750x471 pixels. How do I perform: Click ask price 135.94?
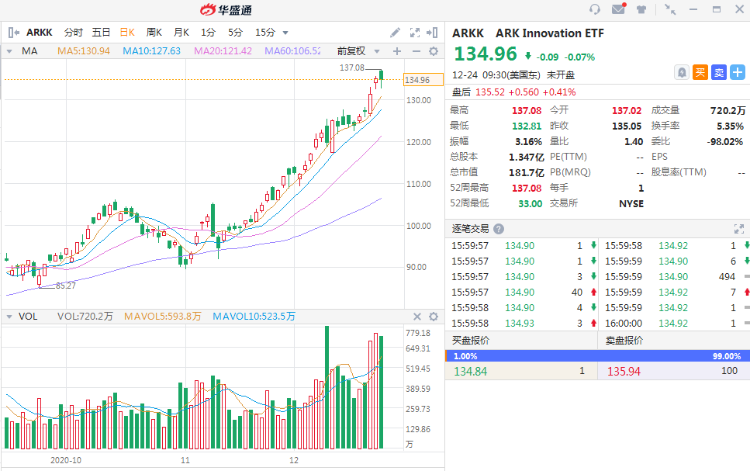click(623, 372)
